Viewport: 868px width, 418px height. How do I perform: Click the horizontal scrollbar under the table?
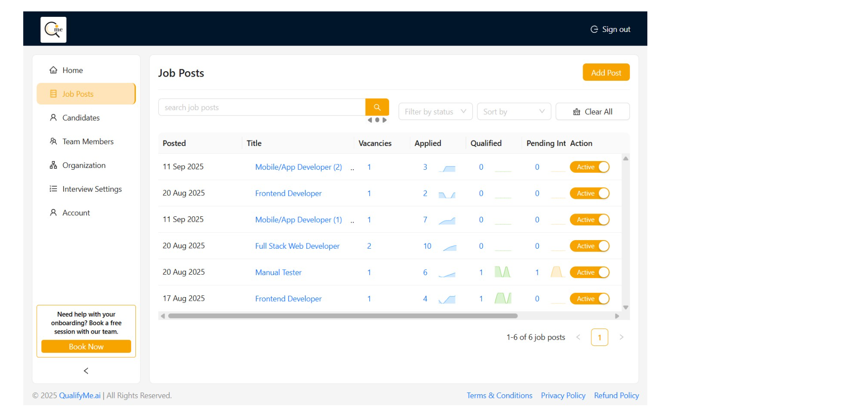342,316
